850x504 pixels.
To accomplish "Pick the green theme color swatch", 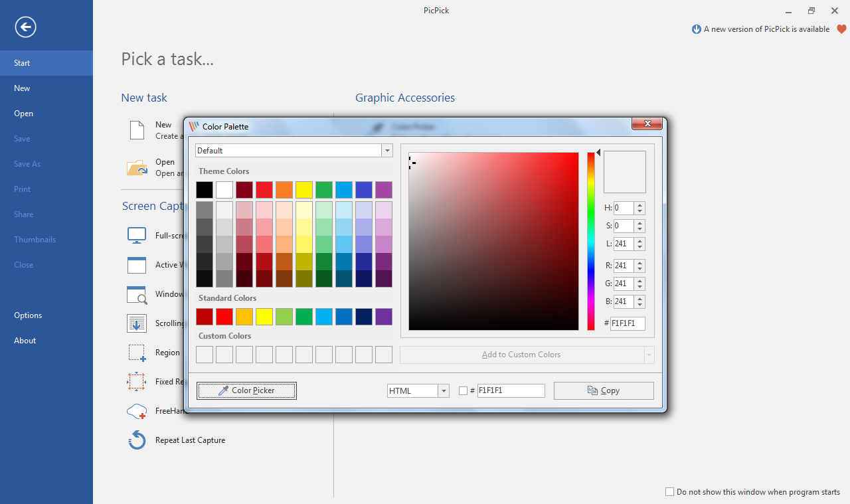I will [324, 190].
